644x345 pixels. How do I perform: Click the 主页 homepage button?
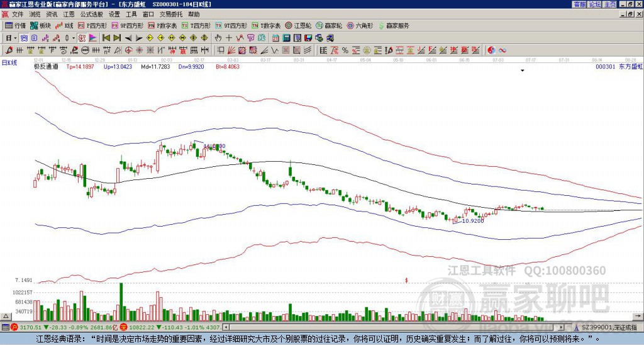(x=609, y=4)
